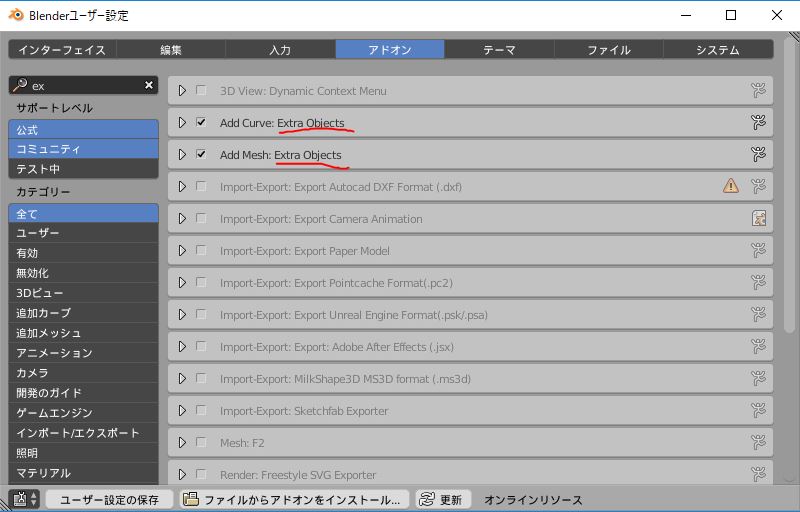This screenshot has height=512, width=800.
Task: Enable Adobe After Effects export addon checkbox
Action: (201, 346)
